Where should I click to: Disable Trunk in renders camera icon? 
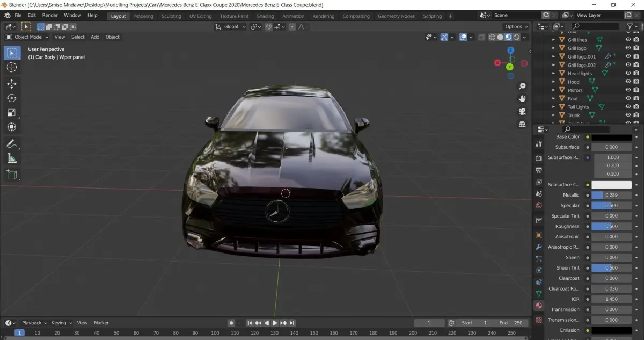[636, 115]
